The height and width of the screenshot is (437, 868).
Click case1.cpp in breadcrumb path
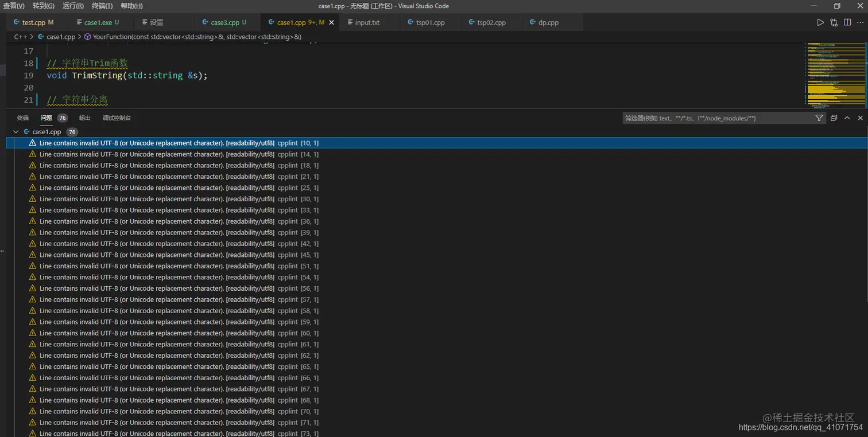tap(61, 37)
